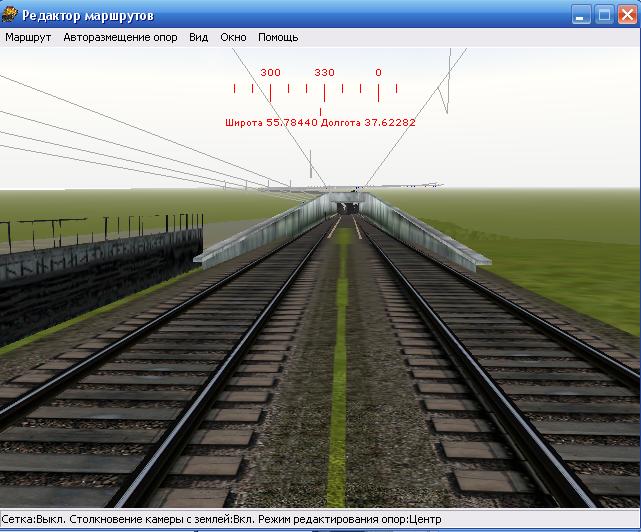Open the Окно menu
This screenshot has height=532, width=641.
233,37
